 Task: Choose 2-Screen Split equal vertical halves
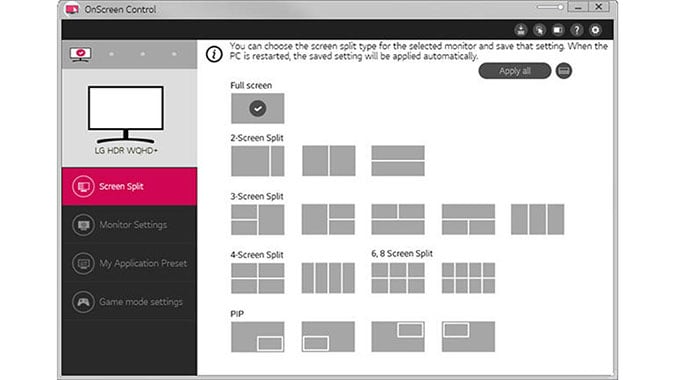pyautogui.click(x=329, y=161)
